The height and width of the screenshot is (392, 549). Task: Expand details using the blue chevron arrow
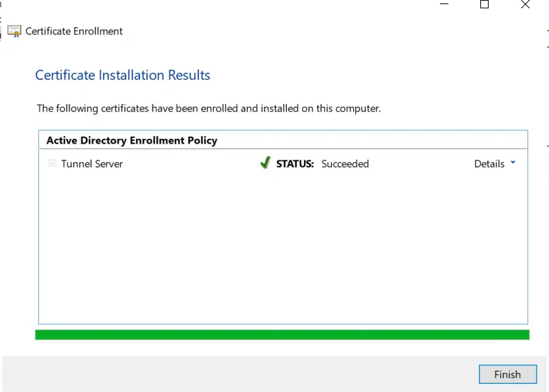tap(513, 162)
